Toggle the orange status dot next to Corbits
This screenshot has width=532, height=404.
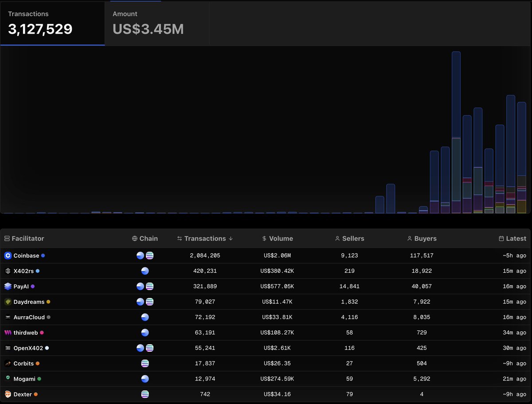pyautogui.click(x=38, y=363)
